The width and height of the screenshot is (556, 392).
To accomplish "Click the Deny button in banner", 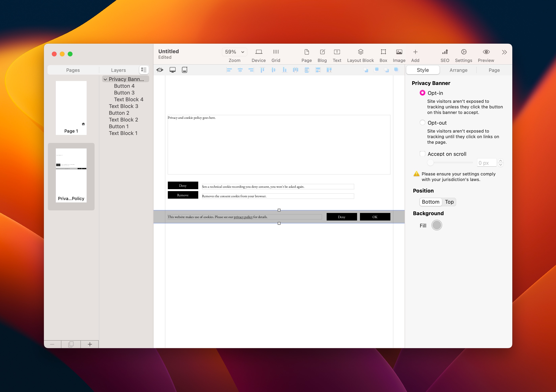I will 341,217.
